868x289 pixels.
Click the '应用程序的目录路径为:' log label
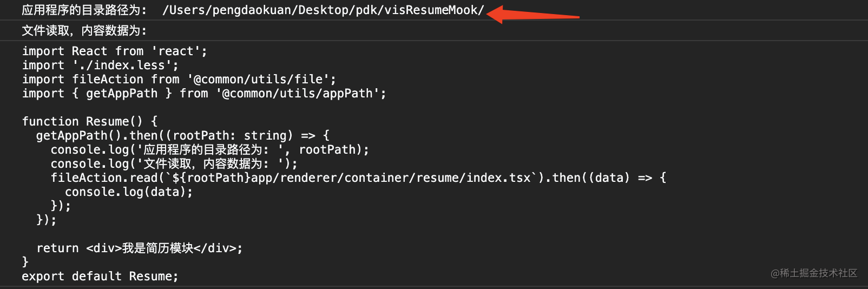click(84, 10)
